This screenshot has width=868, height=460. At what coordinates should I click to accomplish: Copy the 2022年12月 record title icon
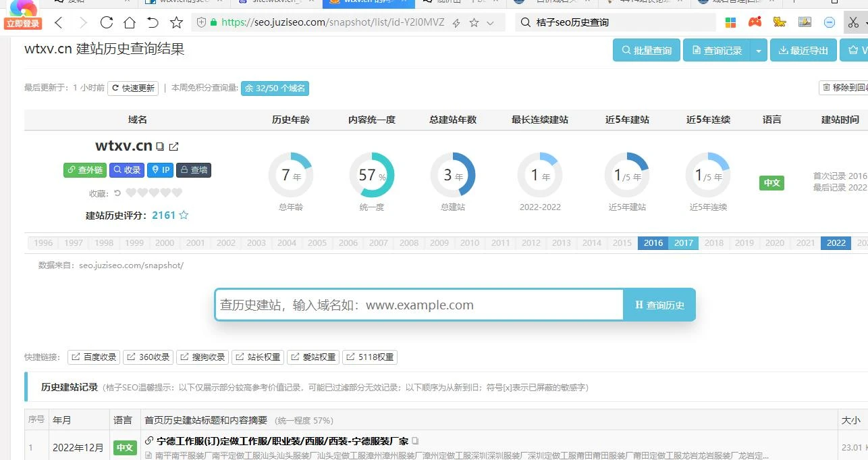(415, 441)
